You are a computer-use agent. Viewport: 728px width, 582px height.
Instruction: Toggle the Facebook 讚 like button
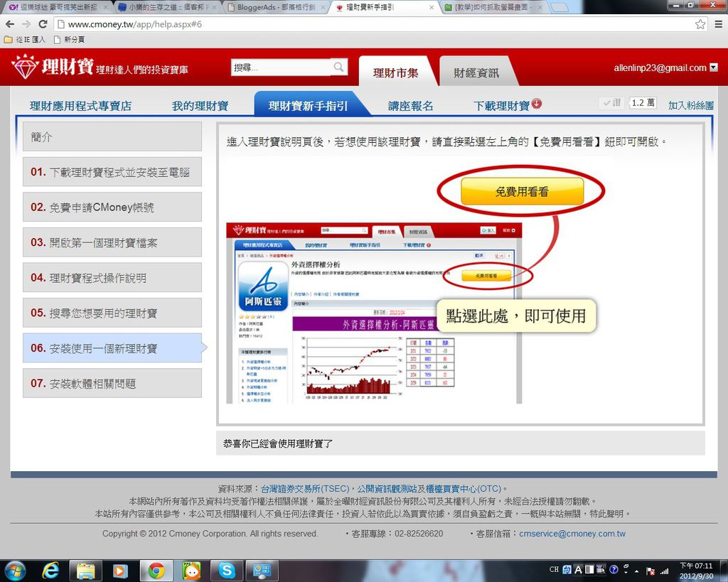612,102
